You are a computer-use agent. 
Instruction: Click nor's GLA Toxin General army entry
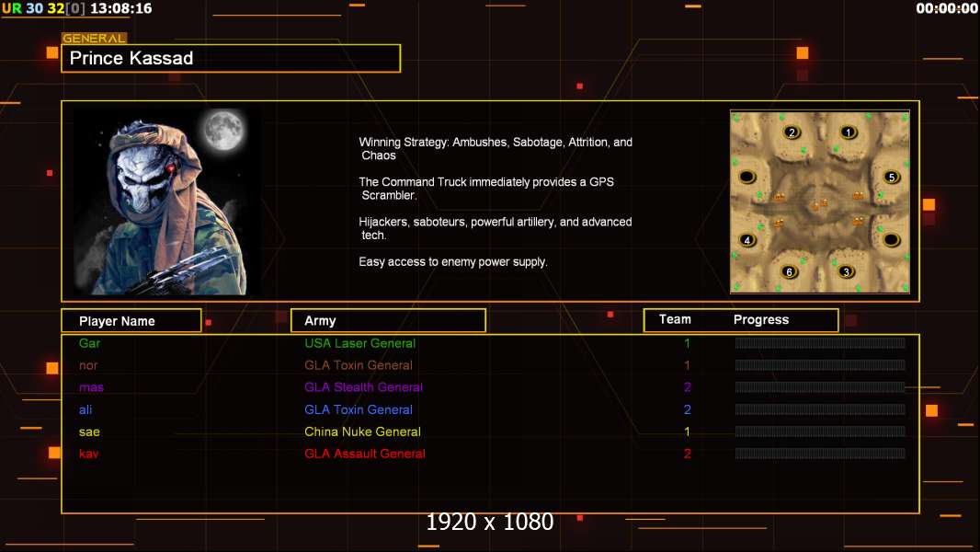(359, 365)
